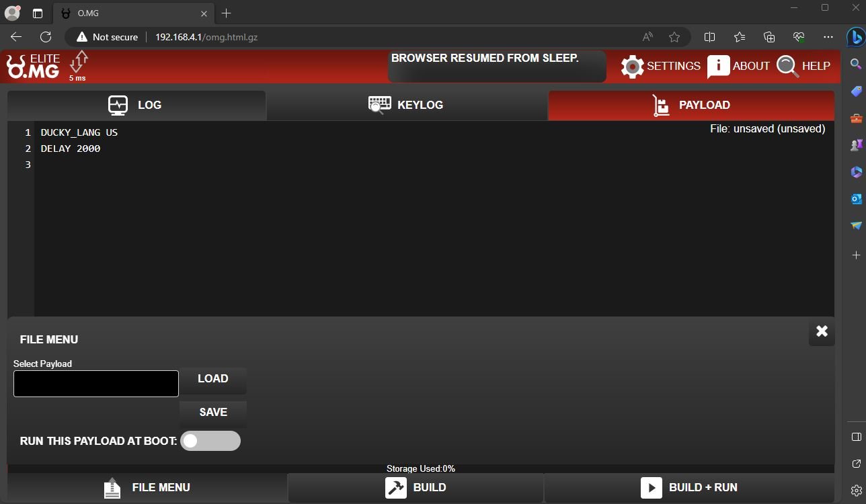
Task: Open the Read aloud icon
Action: pos(647,37)
